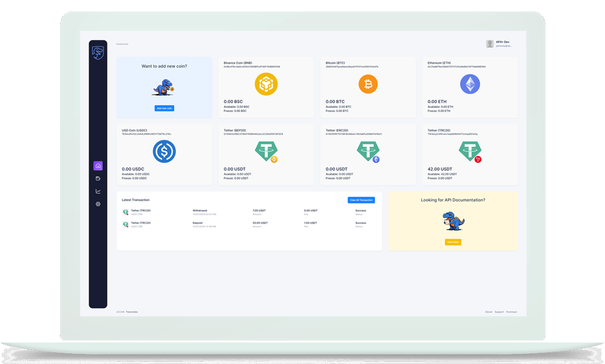Click the Tether ERC20 logo
Screen dimensions: 605x364
click(368, 151)
